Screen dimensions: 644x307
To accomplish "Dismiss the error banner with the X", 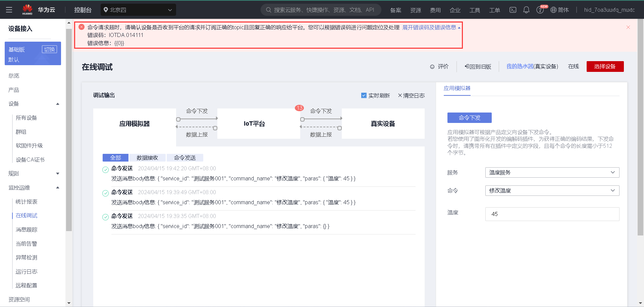I will [628, 27].
